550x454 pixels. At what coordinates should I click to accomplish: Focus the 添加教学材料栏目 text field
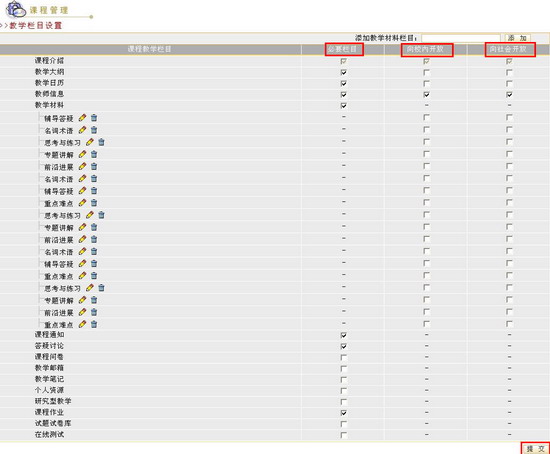[x=461, y=38]
